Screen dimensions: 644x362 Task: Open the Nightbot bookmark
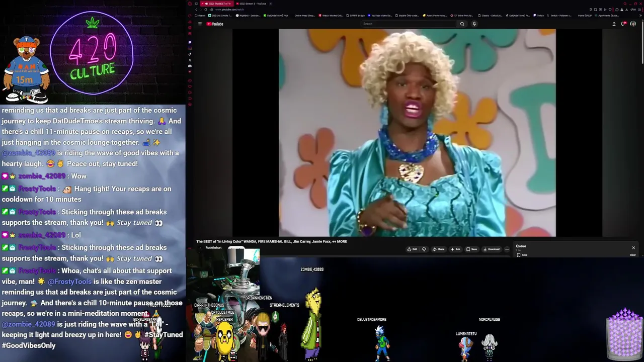coord(249,16)
